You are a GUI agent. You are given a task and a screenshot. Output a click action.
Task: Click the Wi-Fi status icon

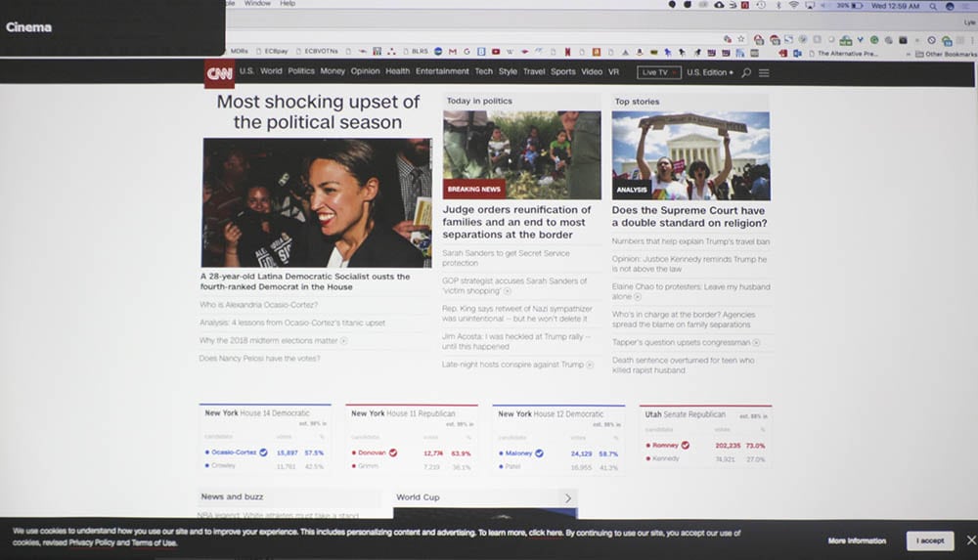pyautogui.click(x=794, y=5)
